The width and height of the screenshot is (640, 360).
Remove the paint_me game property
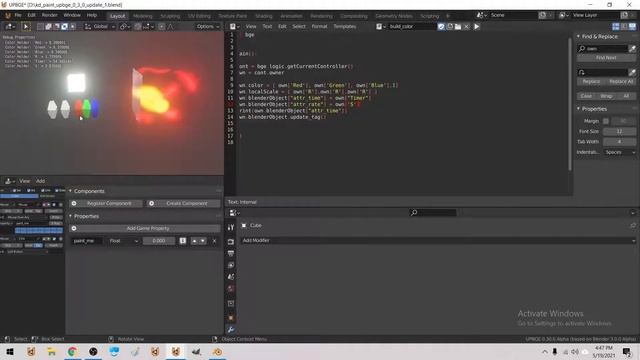(x=215, y=241)
